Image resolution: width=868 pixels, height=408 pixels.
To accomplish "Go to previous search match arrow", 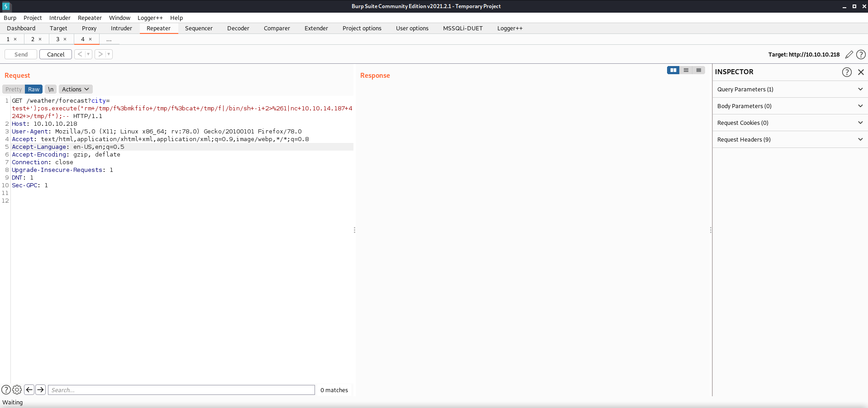I will [29, 389].
